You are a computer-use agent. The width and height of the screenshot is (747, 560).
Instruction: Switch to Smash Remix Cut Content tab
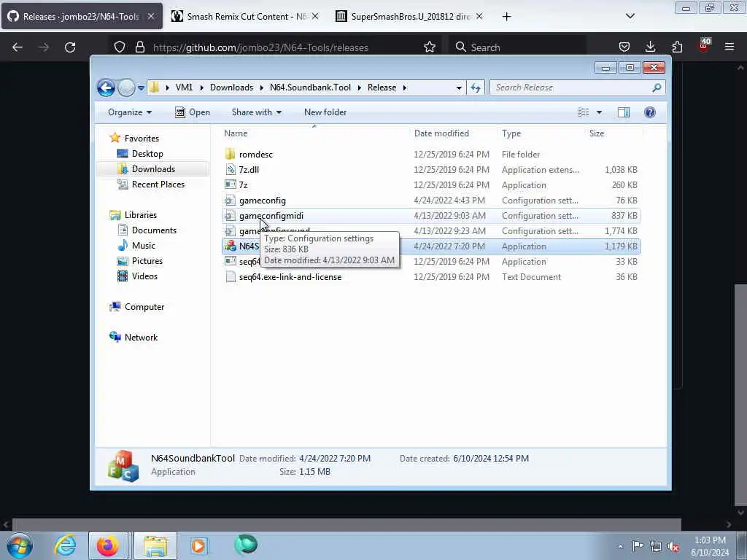245,17
